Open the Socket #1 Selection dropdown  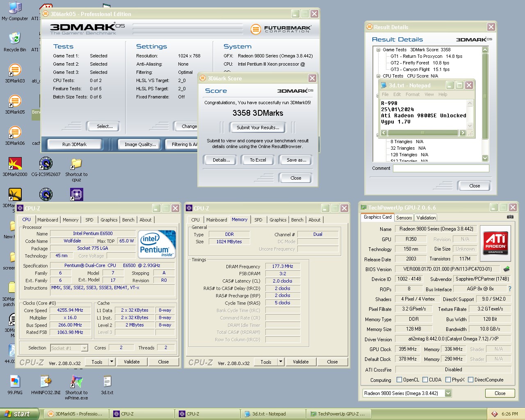tap(84, 348)
